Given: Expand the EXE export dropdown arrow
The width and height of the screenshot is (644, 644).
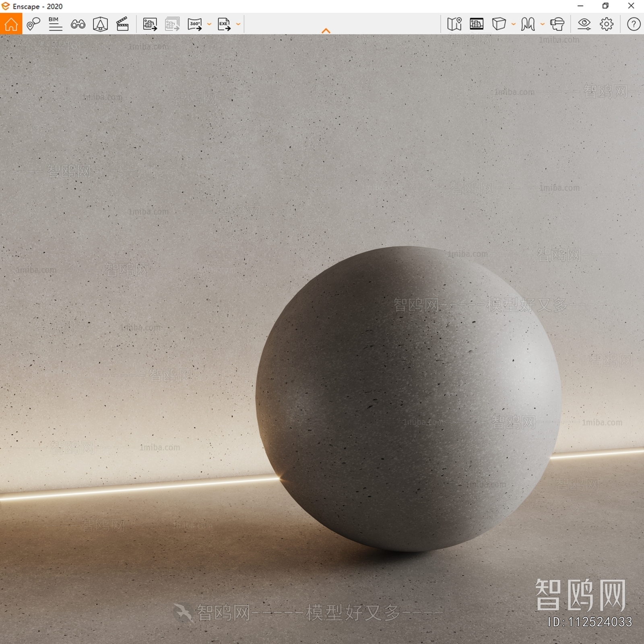Looking at the screenshot, I should pyautogui.click(x=238, y=24).
